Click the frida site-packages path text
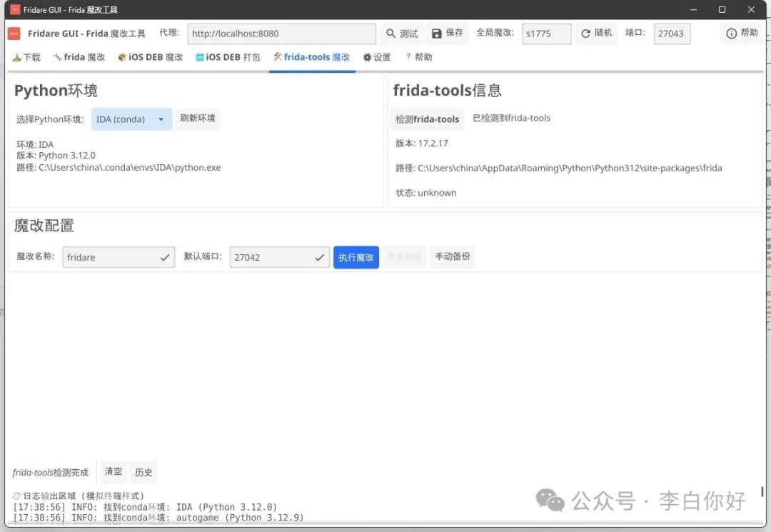 point(558,168)
